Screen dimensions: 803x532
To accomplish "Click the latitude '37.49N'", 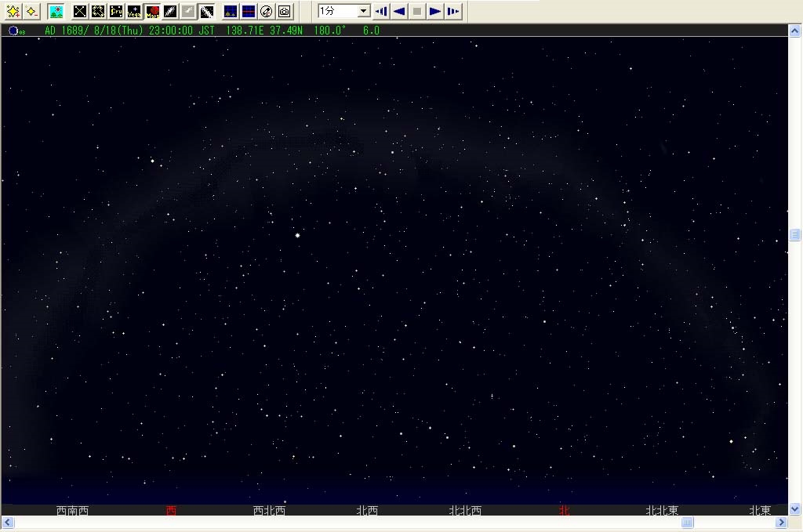I will click(x=285, y=31).
